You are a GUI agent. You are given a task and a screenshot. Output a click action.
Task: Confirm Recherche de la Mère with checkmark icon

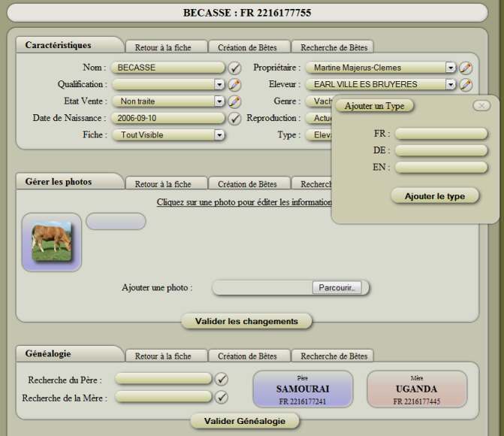(222, 397)
